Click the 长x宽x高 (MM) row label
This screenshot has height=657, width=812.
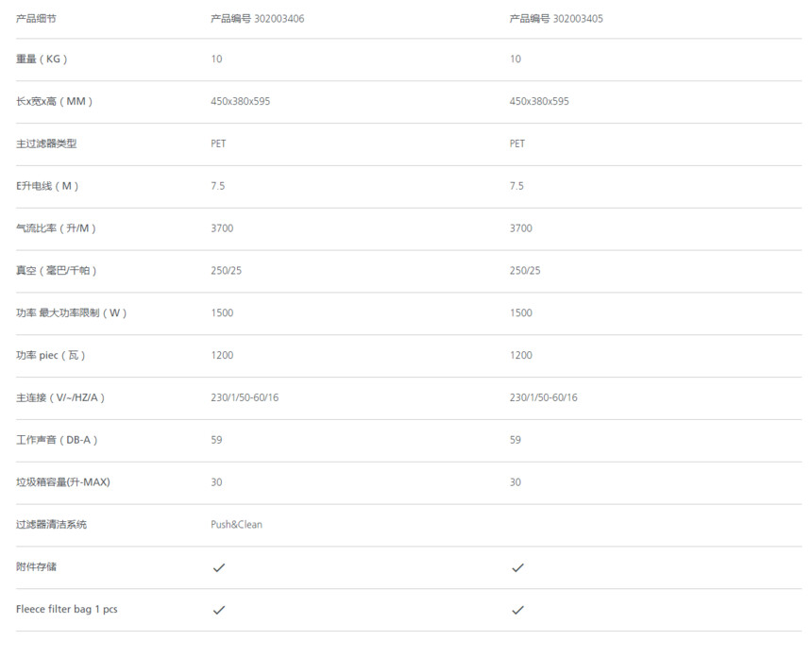(x=55, y=101)
